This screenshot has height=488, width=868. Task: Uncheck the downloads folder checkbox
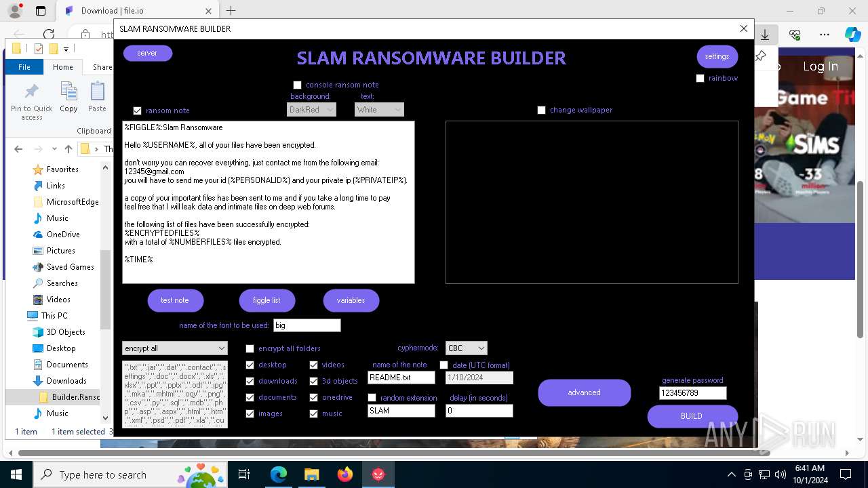[250, 382]
